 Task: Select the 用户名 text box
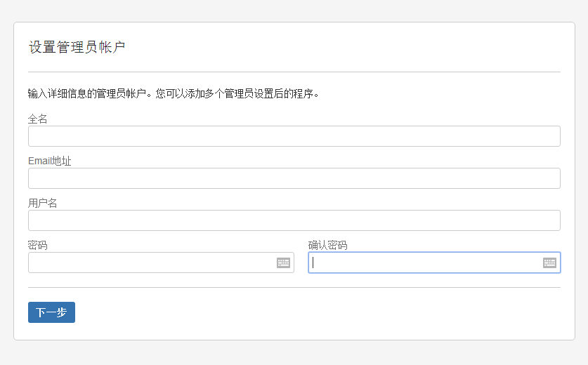tap(294, 220)
